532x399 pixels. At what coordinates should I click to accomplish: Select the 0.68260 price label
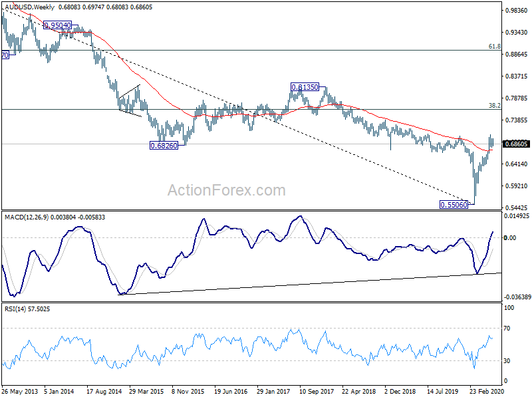164,146
